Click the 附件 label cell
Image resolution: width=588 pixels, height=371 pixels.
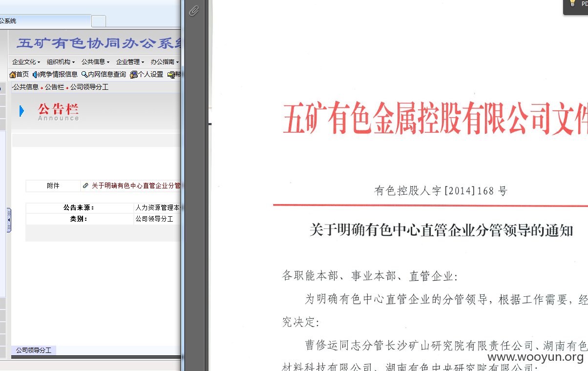tap(53, 185)
